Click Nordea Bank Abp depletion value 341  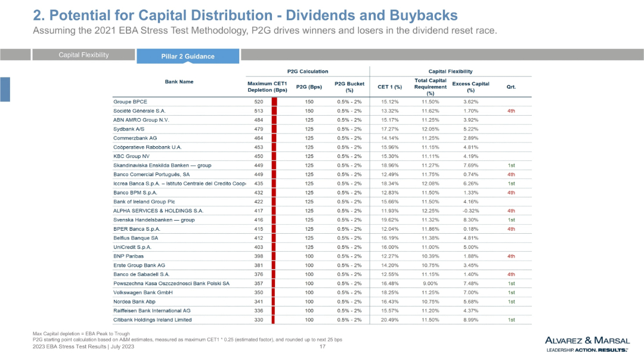(x=259, y=302)
